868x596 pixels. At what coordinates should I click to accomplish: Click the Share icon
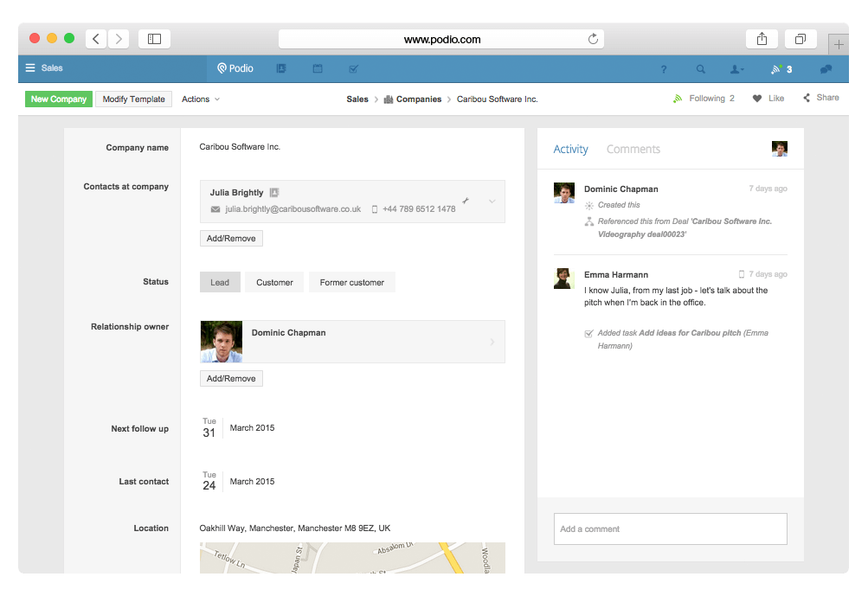807,98
